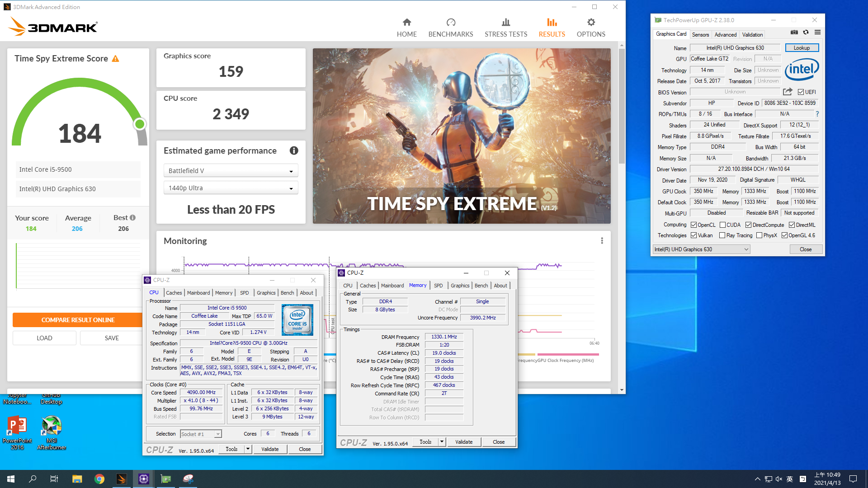
Task: Show estimated game performance info
Action: (294, 150)
